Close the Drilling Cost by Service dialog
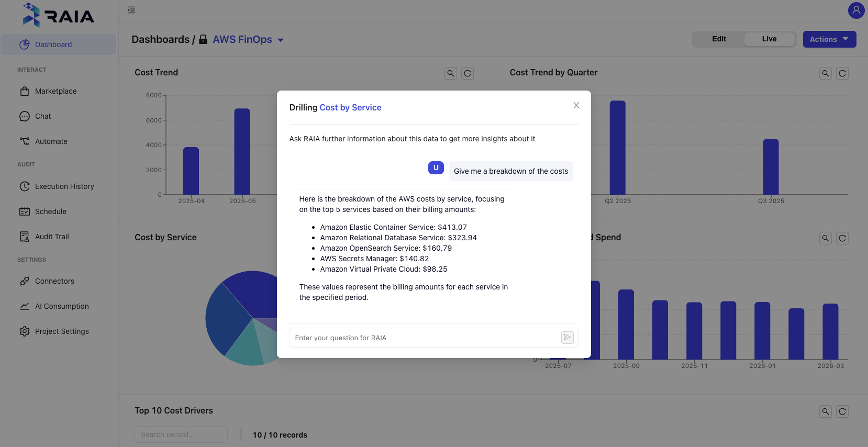This screenshot has height=447, width=868. [576, 105]
